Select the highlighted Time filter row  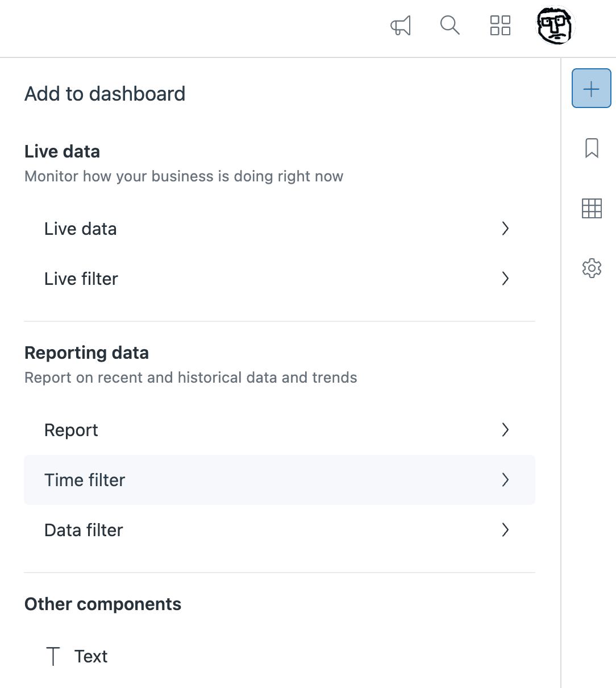pos(278,480)
